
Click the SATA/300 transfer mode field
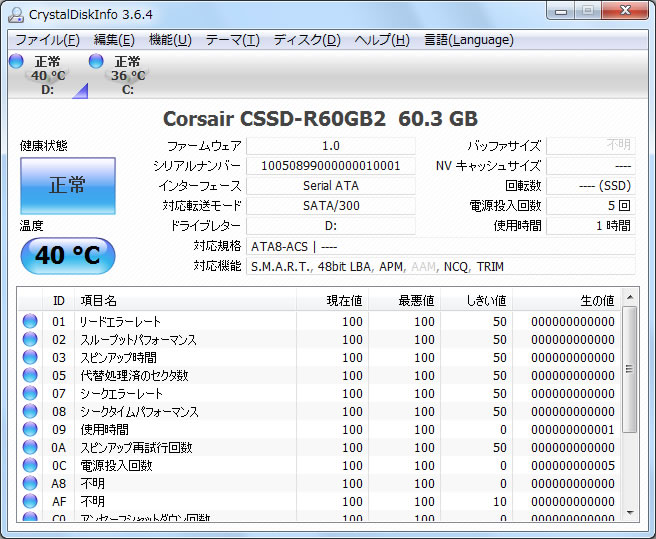pos(331,206)
